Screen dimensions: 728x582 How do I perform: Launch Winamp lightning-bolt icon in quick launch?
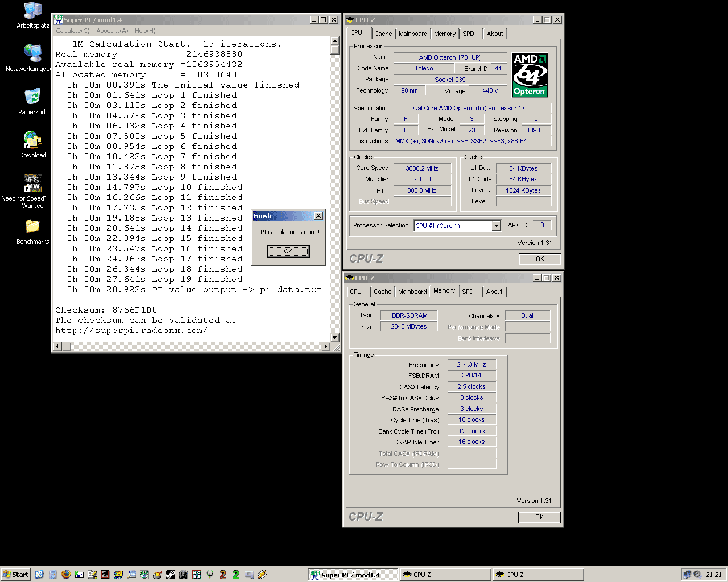pos(262,575)
